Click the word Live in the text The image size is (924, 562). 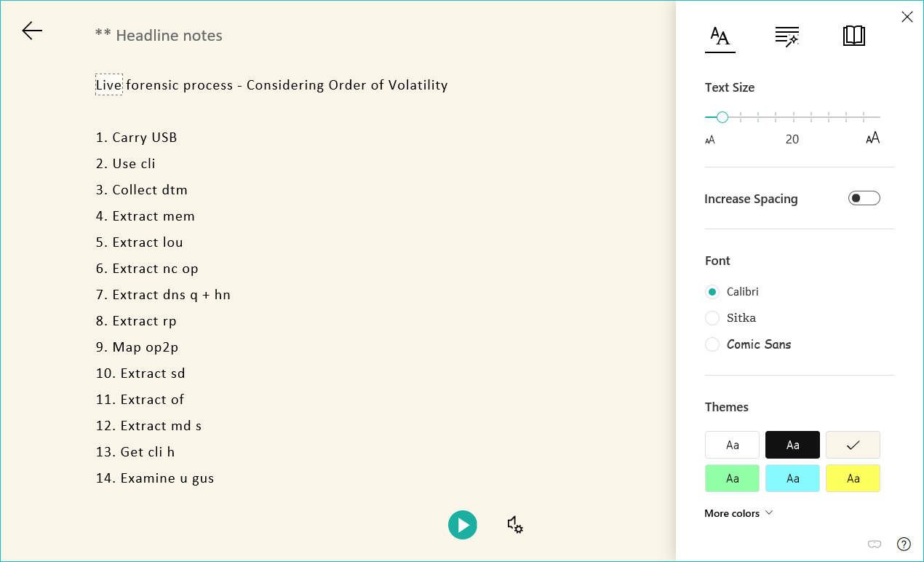(x=109, y=85)
